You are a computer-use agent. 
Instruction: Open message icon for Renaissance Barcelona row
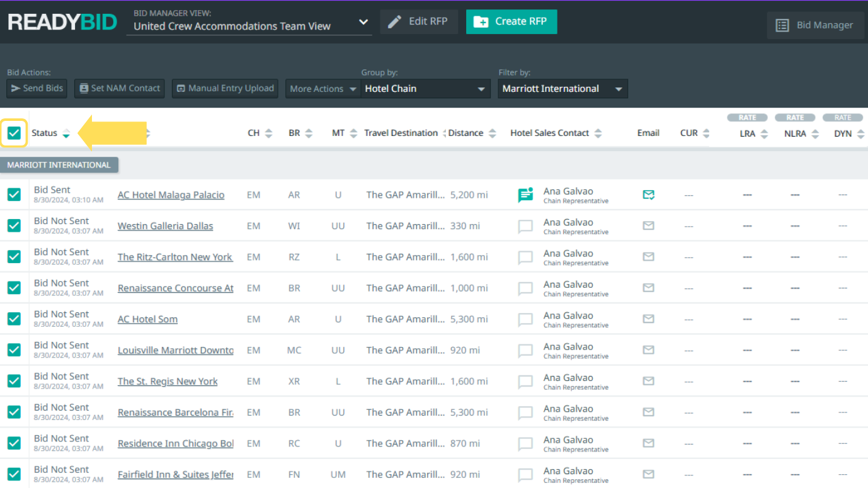(x=525, y=412)
